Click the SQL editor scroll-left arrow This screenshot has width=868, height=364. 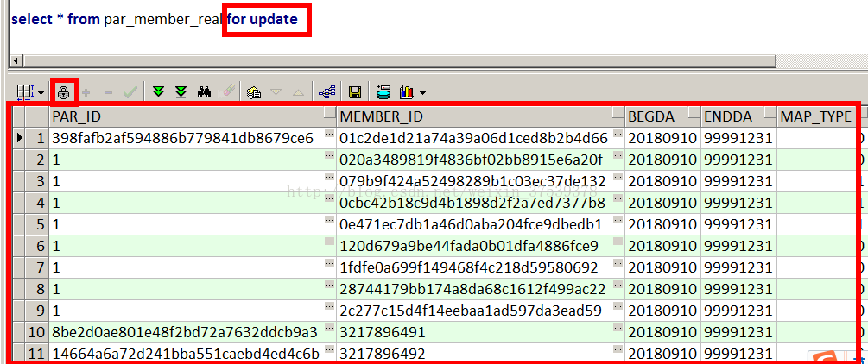click(x=16, y=60)
